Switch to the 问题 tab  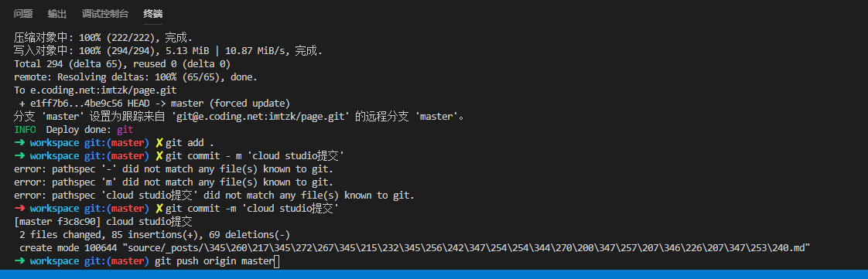[23, 14]
